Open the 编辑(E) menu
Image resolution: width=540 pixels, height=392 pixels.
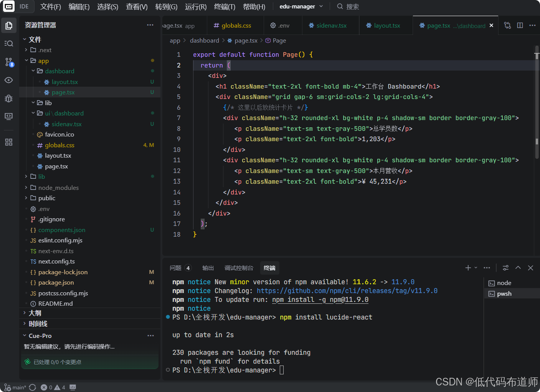click(79, 7)
